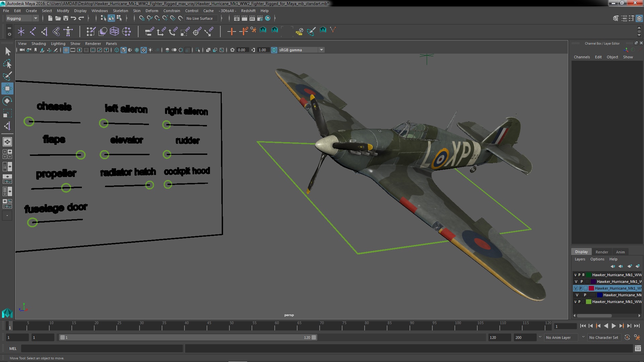Redo the action in the status line

pos(81,18)
